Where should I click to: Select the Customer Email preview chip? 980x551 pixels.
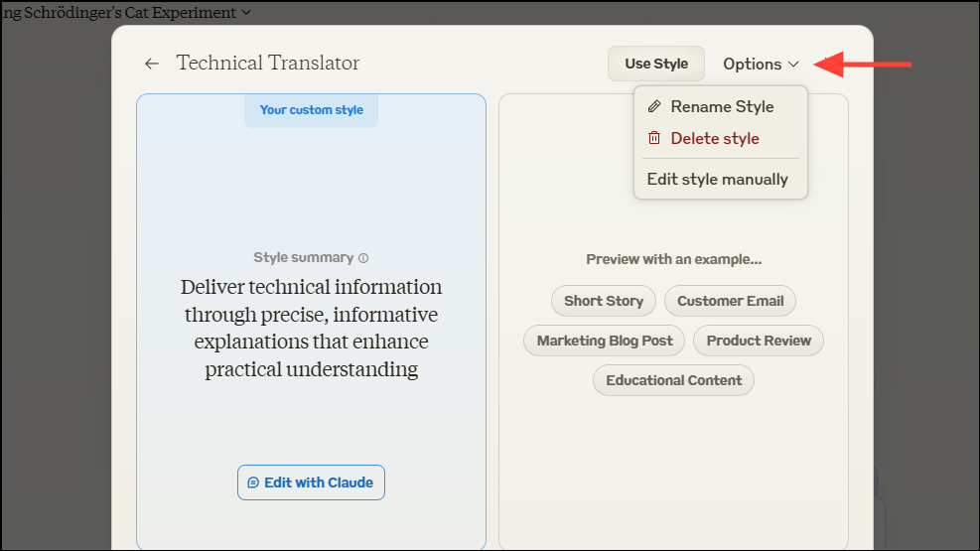click(730, 301)
